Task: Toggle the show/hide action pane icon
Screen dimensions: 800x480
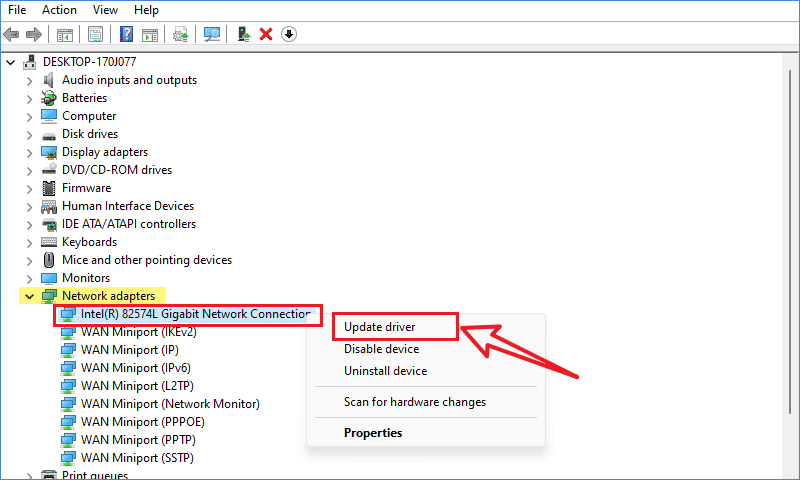Action: click(x=150, y=35)
